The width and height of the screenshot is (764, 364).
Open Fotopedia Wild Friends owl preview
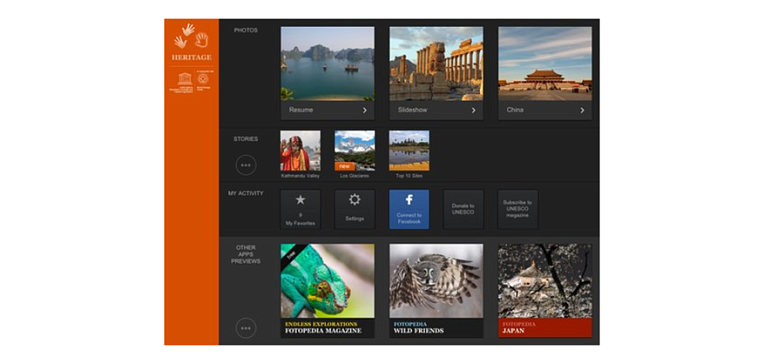tap(436, 291)
